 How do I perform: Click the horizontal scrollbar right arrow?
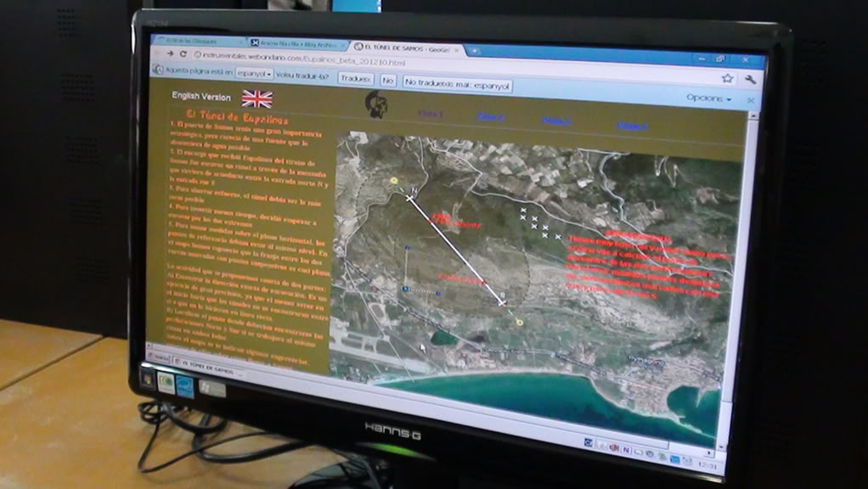click(710, 453)
